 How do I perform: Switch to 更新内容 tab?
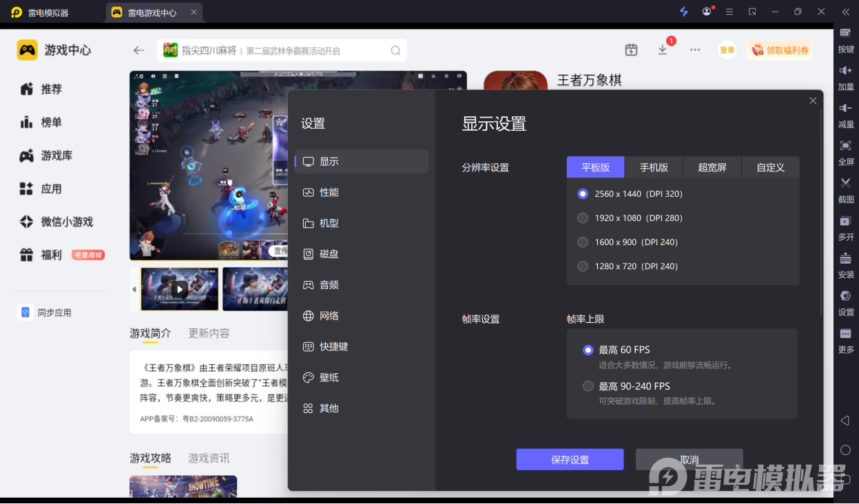click(209, 333)
